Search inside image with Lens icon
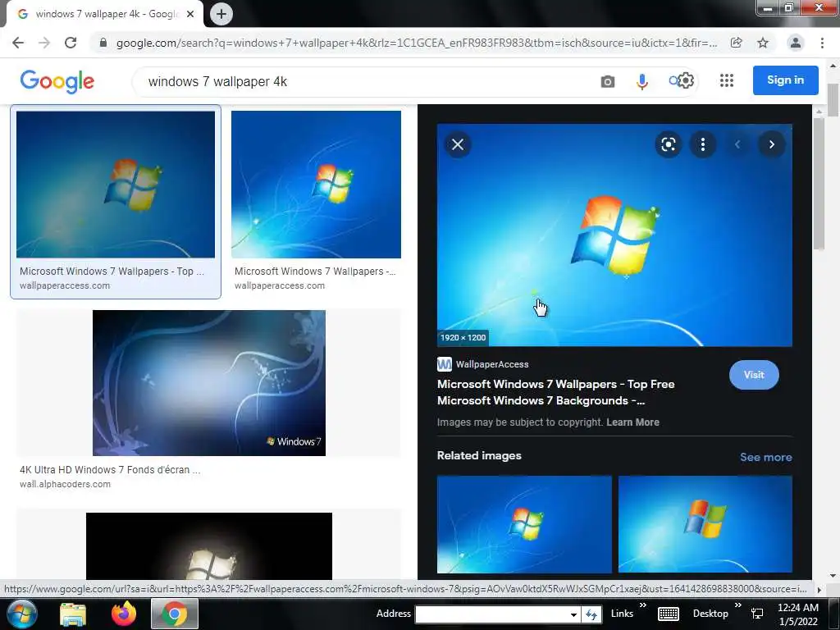The image size is (840, 630). [668, 144]
